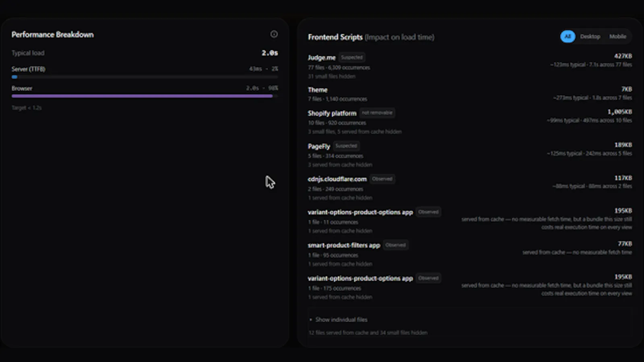Click the 189KB size for PageFly
This screenshot has width=644, height=362.
623,145
